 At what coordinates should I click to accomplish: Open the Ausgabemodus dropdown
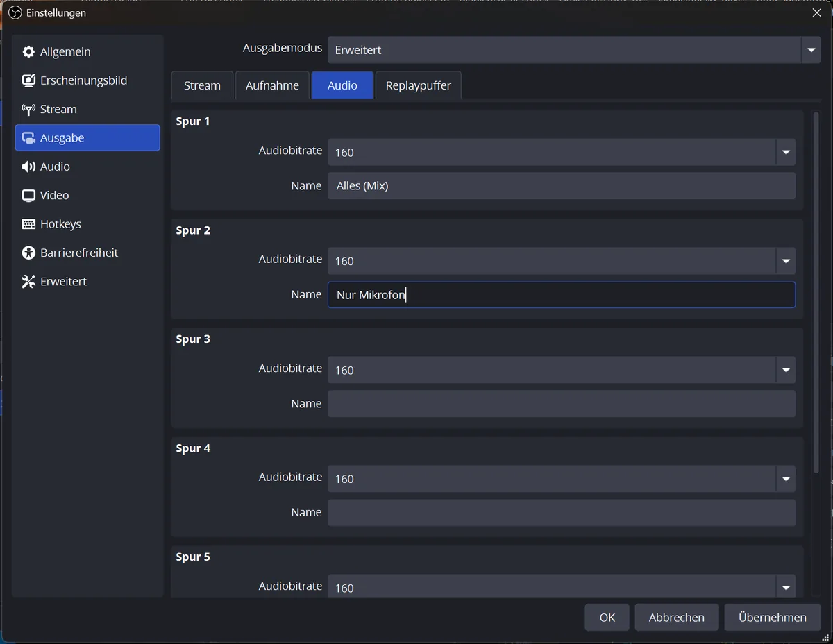[574, 50]
